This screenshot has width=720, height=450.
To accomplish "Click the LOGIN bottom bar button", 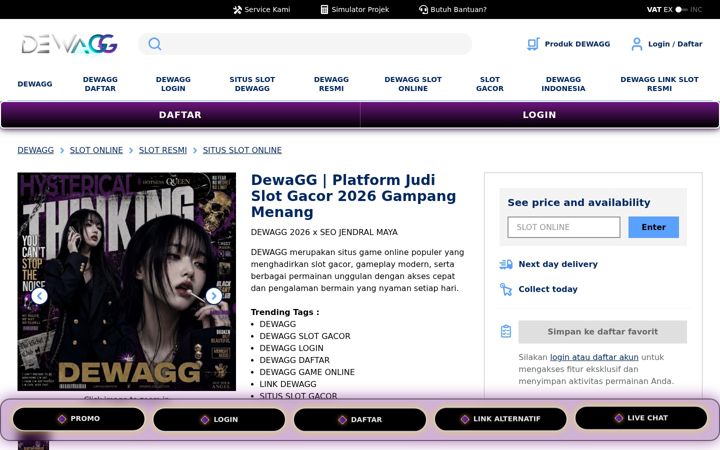I will 219,419.
